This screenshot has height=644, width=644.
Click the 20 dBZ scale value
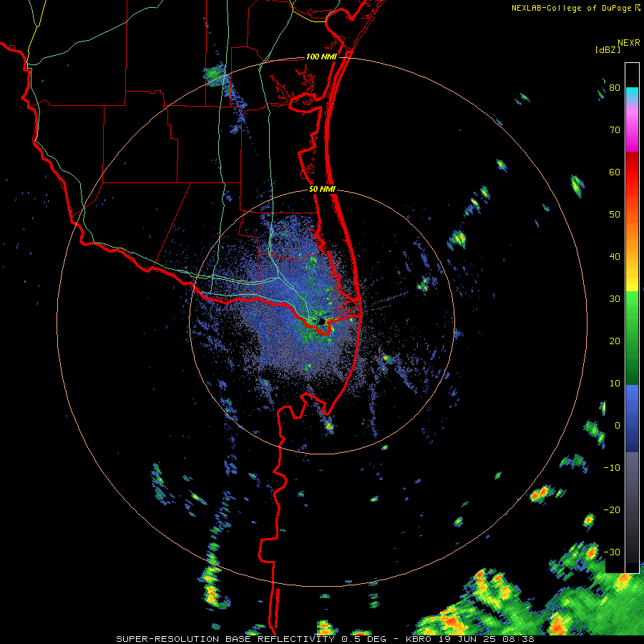pyautogui.click(x=615, y=341)
